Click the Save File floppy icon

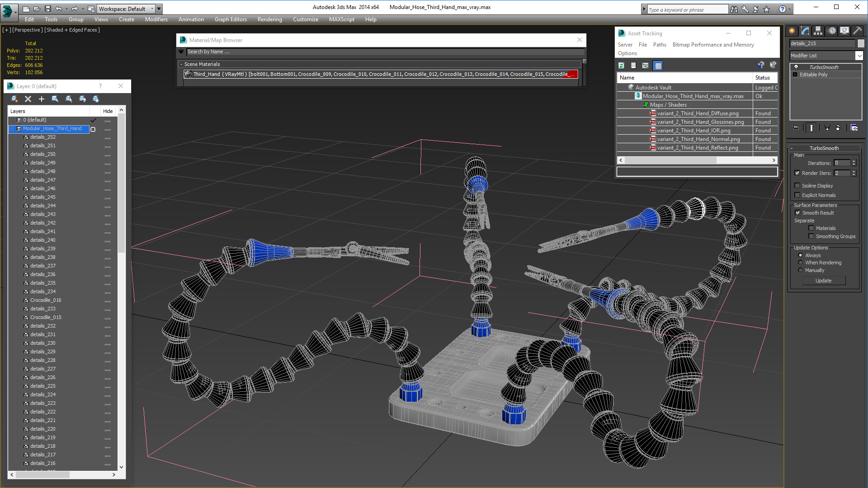(47, 9)
